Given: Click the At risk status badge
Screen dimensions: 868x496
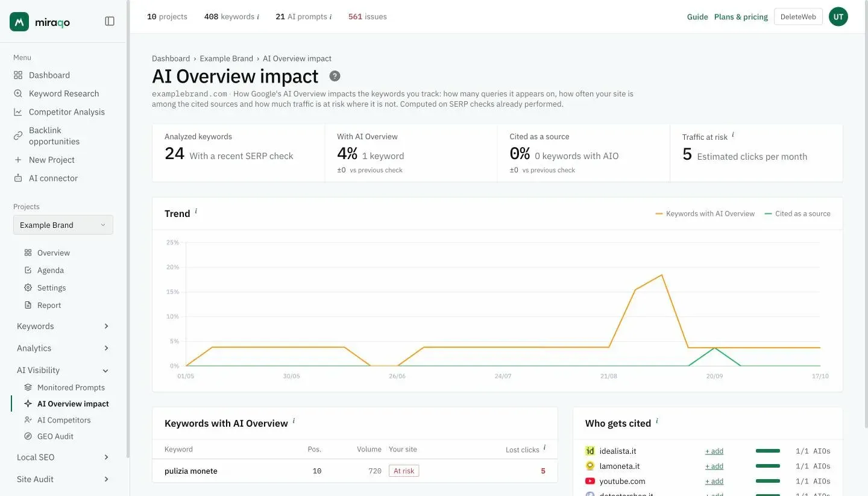Looking at the screenshot, I should [x=404, y=471].
